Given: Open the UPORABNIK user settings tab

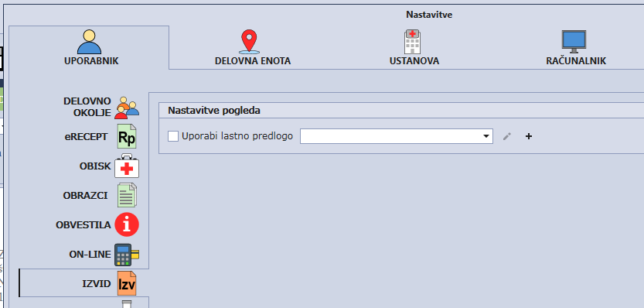Looking at the screenshot, I should (x=89, y=47).
